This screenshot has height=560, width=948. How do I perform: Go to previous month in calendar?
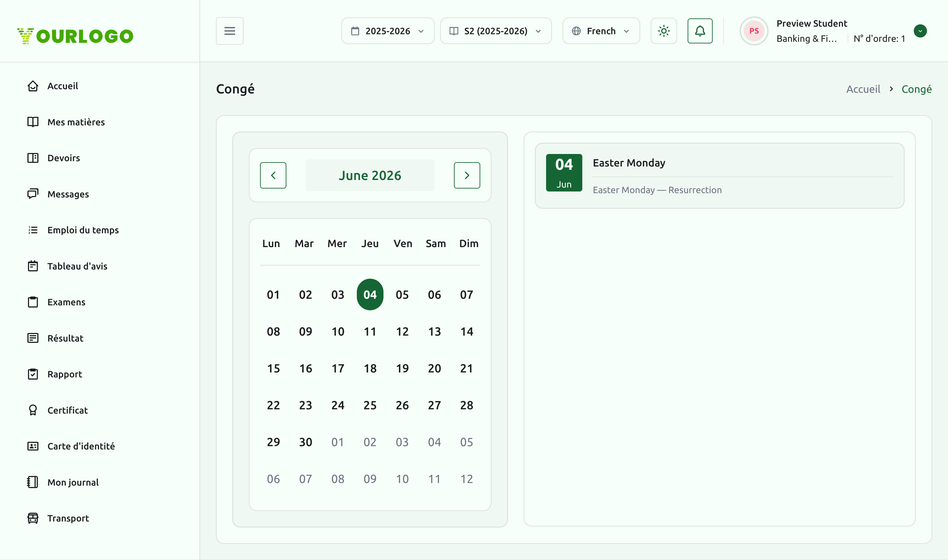[273, 175]
